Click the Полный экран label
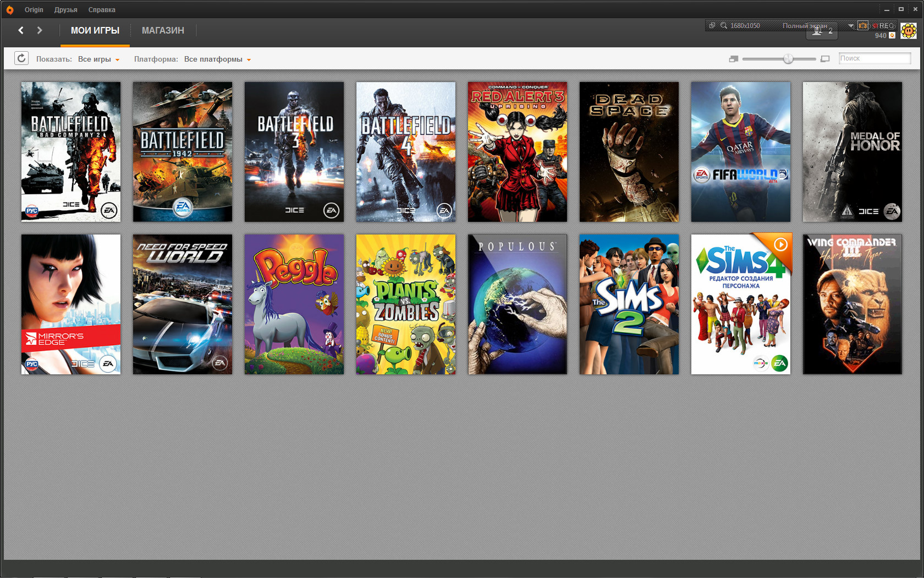 (x=805, y=26)
